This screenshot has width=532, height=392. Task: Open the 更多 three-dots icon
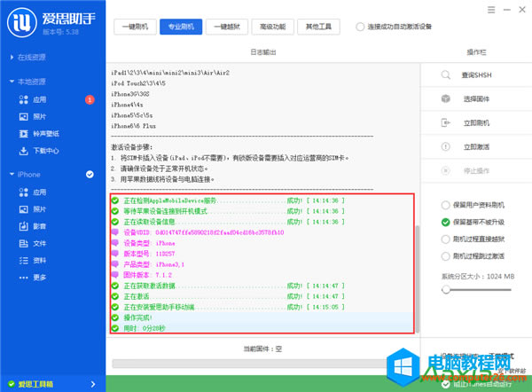point(23,278)
